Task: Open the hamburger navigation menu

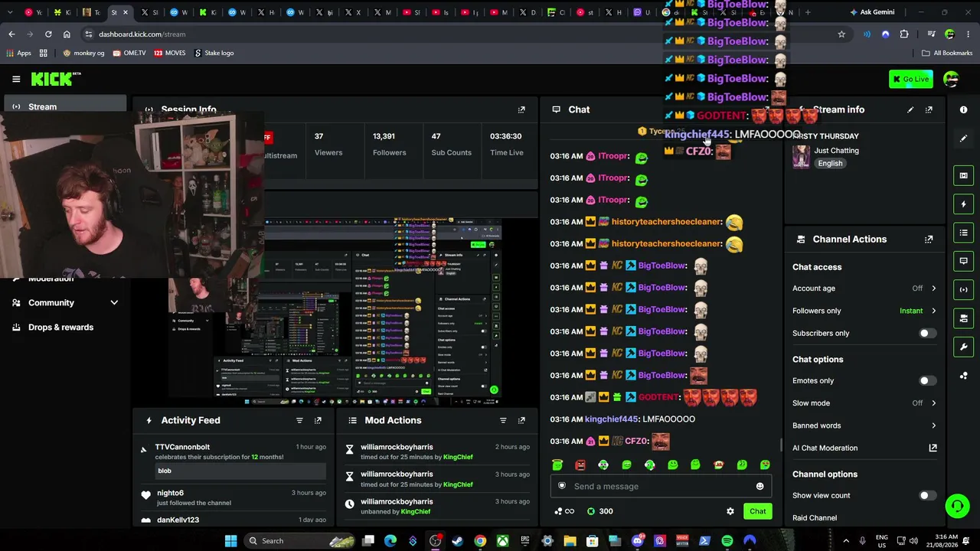Action: 16,79
